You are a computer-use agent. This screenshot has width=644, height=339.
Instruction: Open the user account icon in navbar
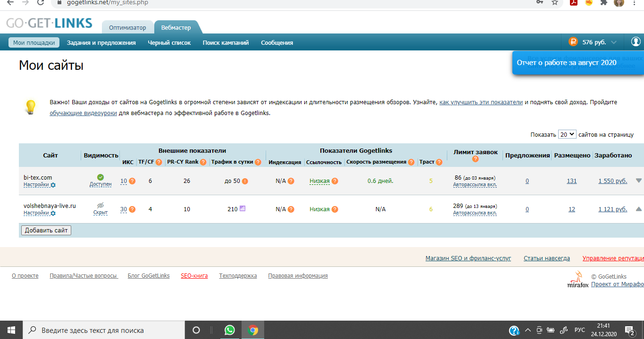click(x=636, y=42)
